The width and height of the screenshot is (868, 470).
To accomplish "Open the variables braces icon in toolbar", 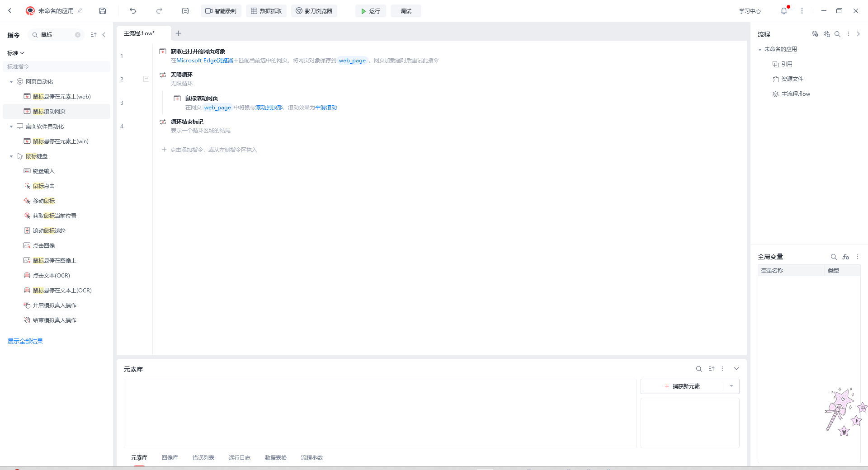I will click(x=185, y=11).
